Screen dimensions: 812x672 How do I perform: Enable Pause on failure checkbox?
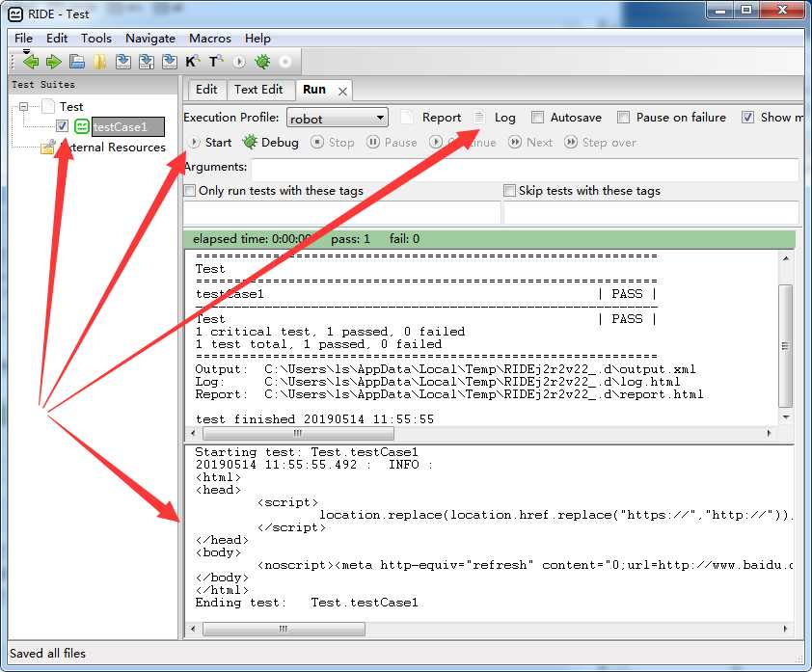click(623, 118)
